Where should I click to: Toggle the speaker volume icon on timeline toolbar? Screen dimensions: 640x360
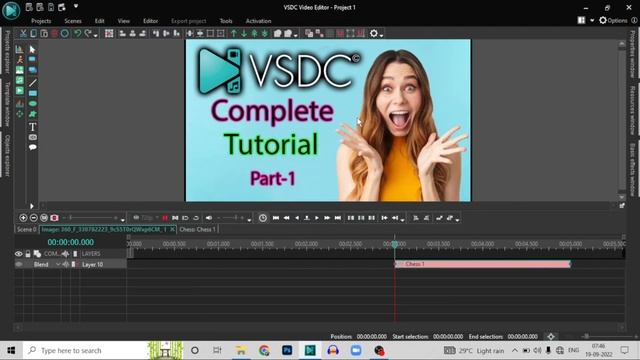pyautogui.click(x=209, y=218)
